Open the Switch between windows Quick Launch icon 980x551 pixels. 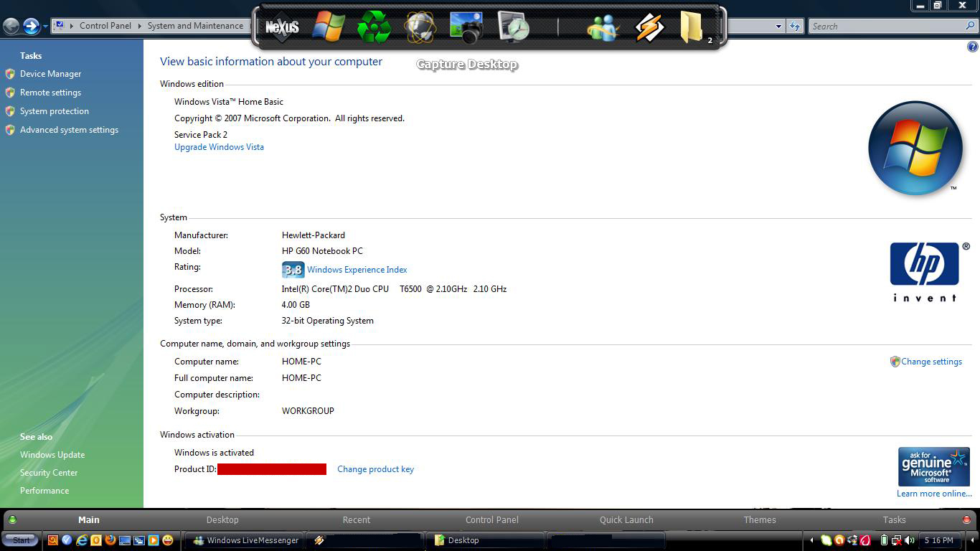pyautogui.click(x=139, y=540)
